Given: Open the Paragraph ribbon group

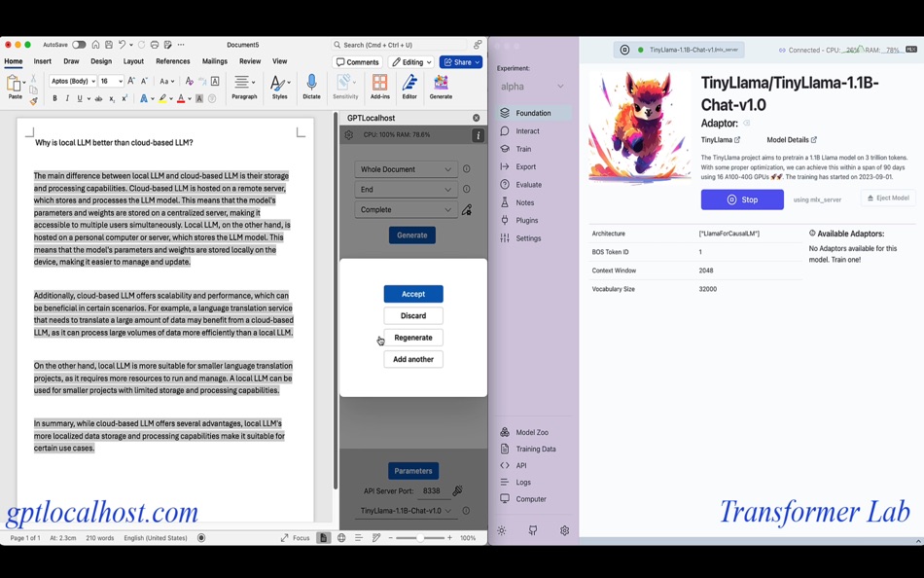Looking at the screenshot, I should pyautogui.click(x=244, y=87).
